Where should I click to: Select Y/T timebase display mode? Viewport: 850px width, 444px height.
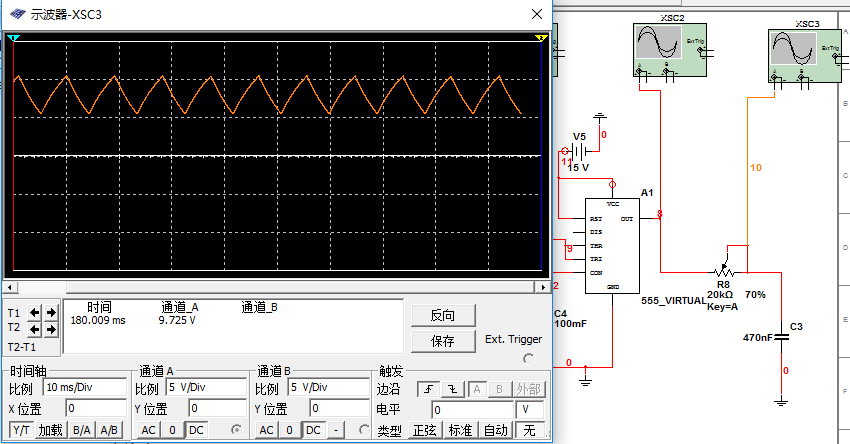tap(21, 430)
